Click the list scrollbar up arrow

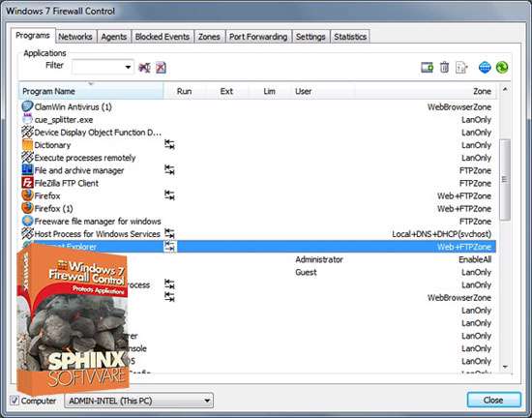(x=505, y=89)
